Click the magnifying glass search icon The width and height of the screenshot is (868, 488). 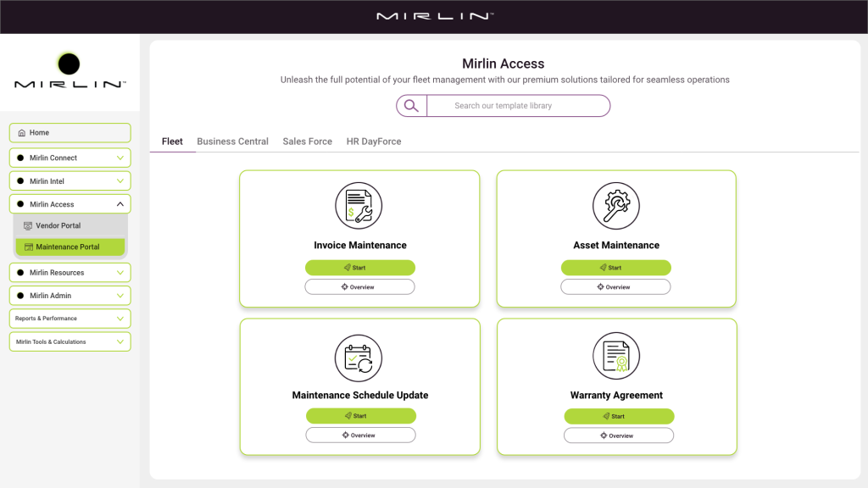411,106
